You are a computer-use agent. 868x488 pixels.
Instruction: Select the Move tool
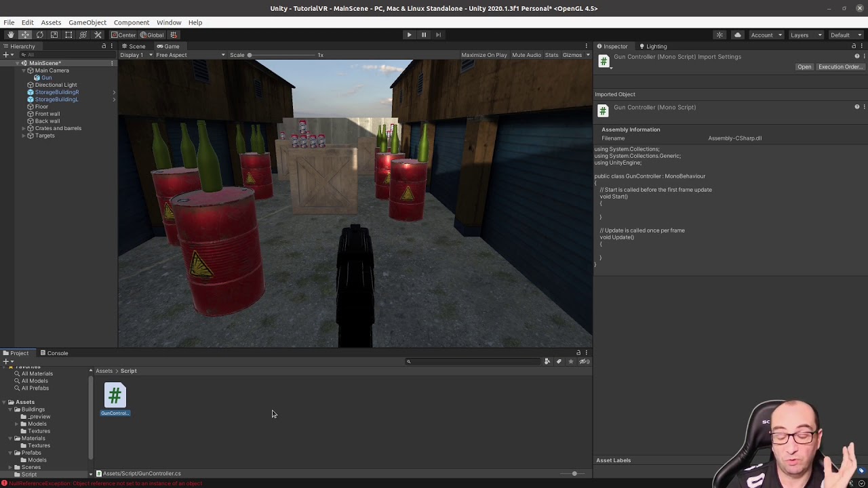click(24, 35)
